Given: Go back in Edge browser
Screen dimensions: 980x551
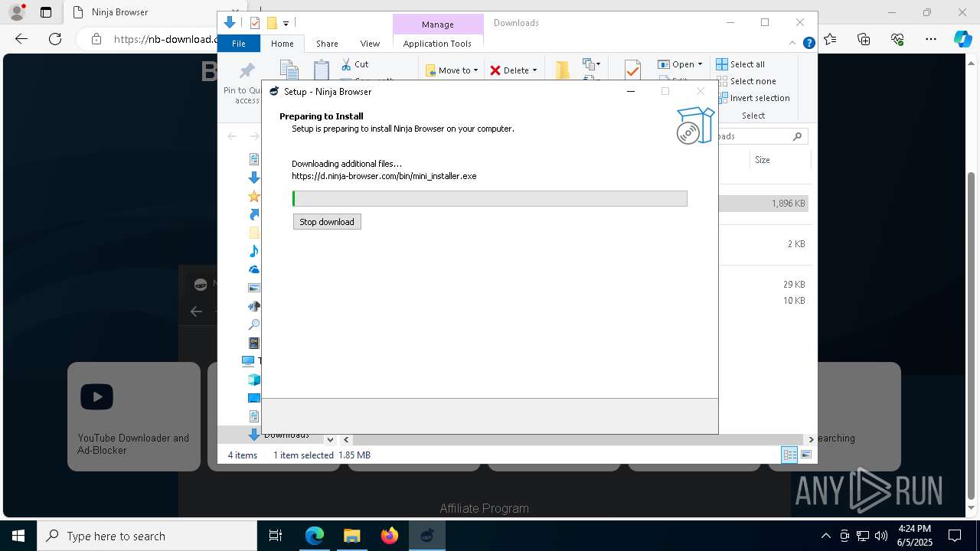Looking at the screenshot, I should (x=21, y=39).
